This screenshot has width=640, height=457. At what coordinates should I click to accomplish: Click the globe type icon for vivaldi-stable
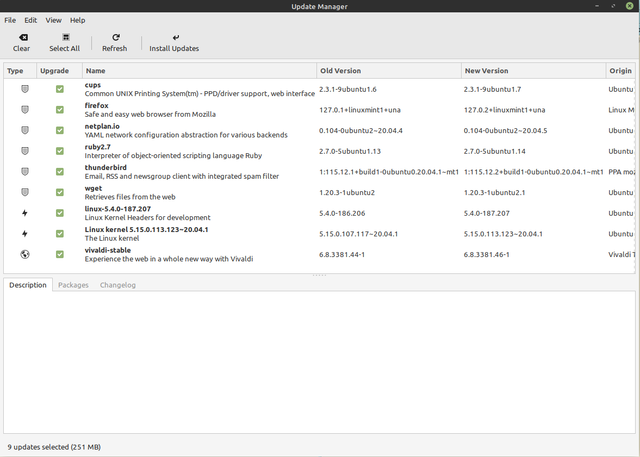pyautogui.click(x=25, y=254)
